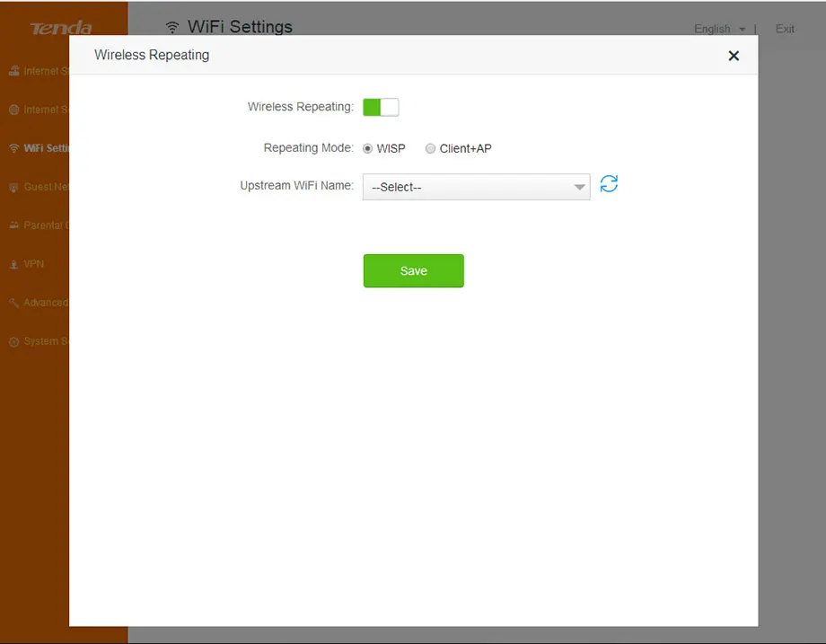The image size is (826, 644).
Task: Click the Advanced wrench icon
Action: click(14, 303)
